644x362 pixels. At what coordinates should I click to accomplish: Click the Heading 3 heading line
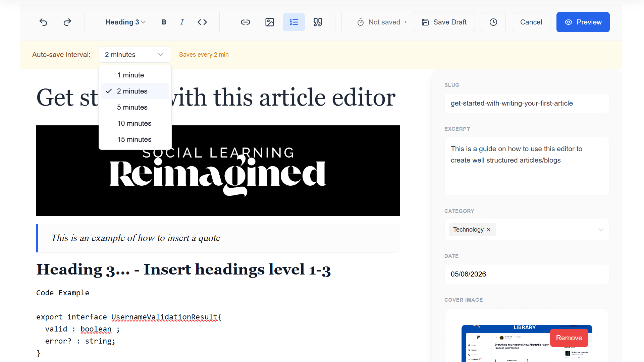tap(183, 269)
